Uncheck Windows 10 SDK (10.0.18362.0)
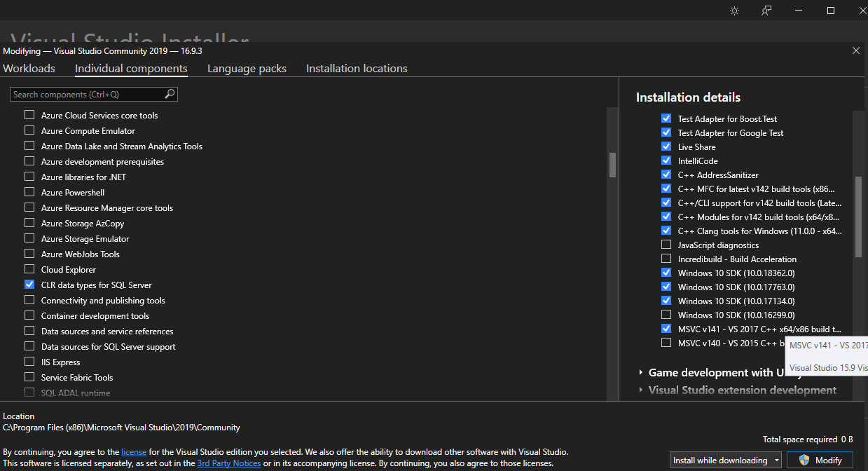Image resolution: width=868 pixels, height=471 pixels. 666,273
